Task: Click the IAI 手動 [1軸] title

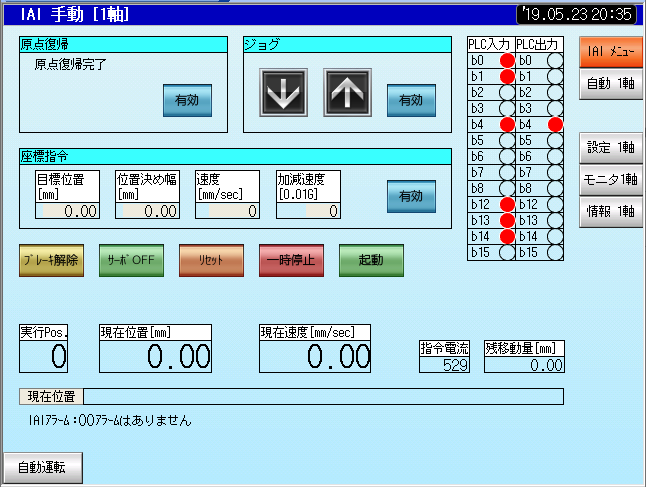Action: (75, 15)
